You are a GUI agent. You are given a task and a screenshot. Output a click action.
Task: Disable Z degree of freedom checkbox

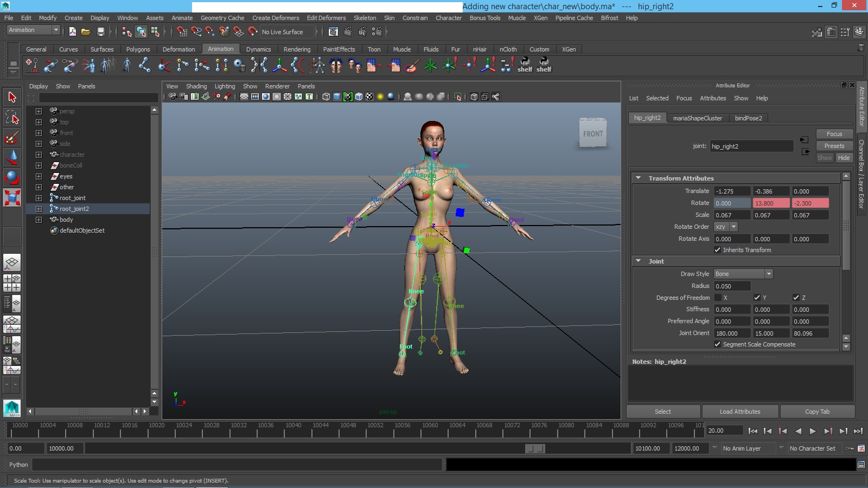tap(796, 298)
